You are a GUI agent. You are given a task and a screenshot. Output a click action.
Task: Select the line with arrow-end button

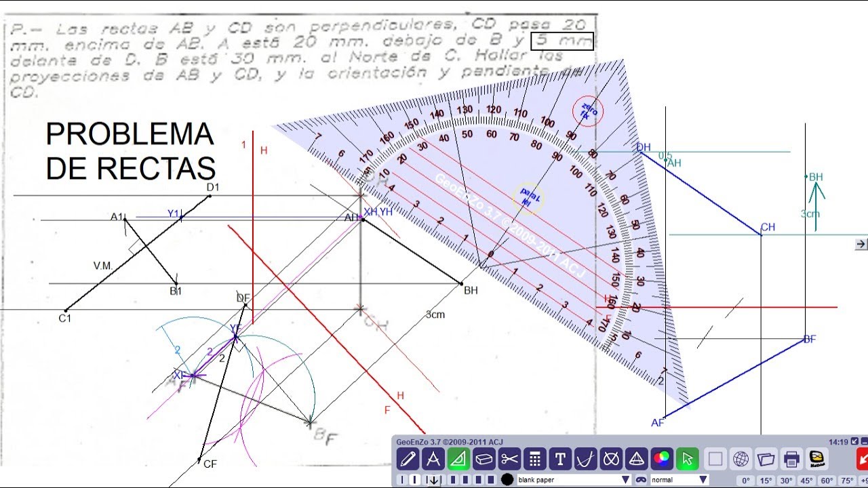tap(433, 481)
